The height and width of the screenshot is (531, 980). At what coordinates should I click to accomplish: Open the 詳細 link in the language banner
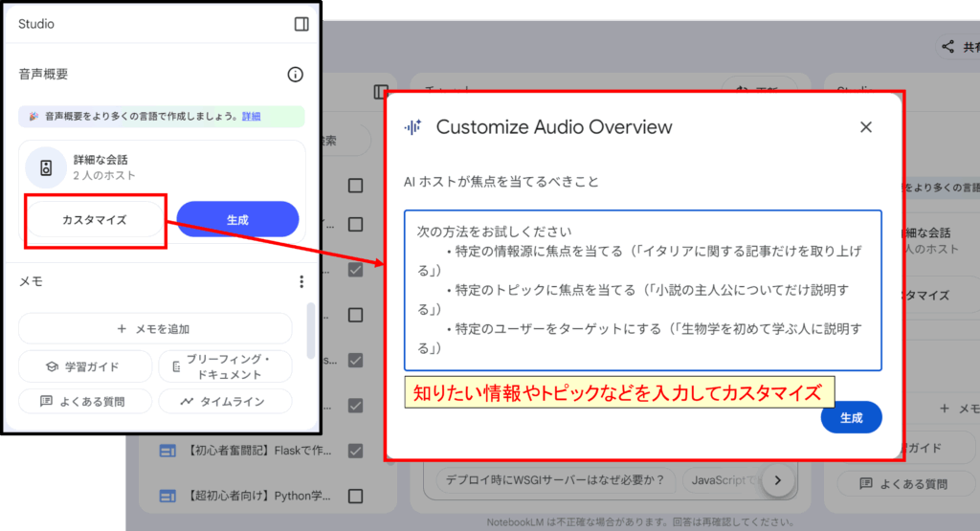click(252, 116)
